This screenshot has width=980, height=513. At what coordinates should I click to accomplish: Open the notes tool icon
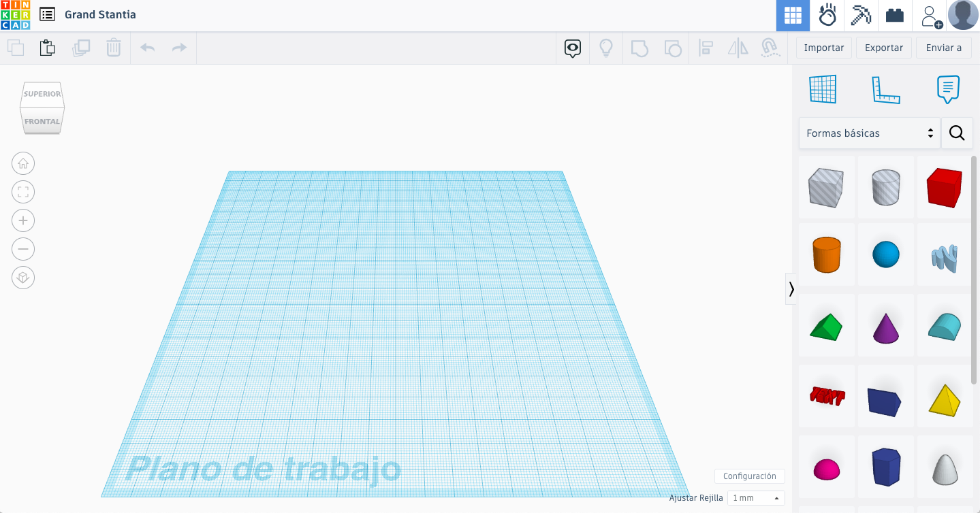click(947, 90)
